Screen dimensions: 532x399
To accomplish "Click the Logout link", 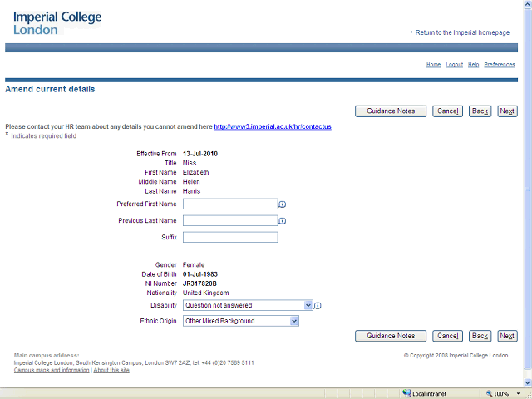I will (454, 65).
